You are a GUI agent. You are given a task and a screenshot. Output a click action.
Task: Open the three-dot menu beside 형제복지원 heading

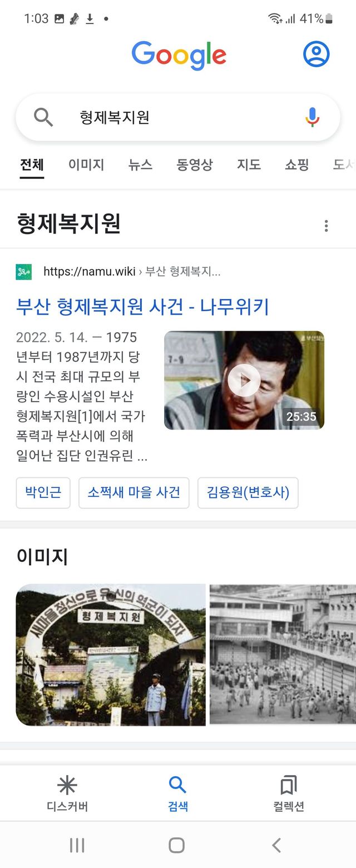click(326, 226)
